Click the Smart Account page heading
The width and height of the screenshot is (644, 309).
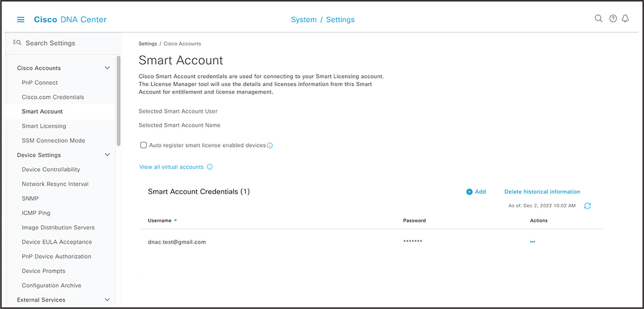tap(181, 60)
